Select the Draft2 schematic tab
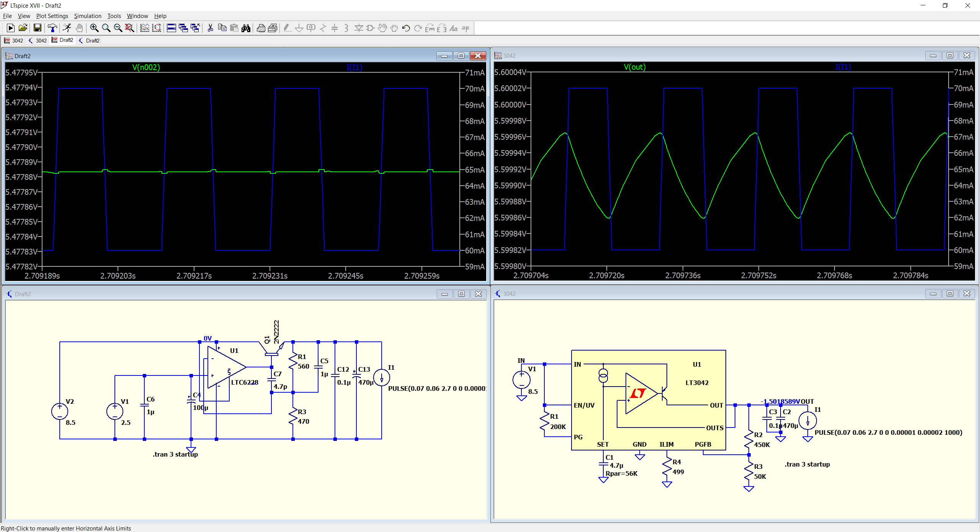This screenshot has width=980, height=532. tap(89, 41)
